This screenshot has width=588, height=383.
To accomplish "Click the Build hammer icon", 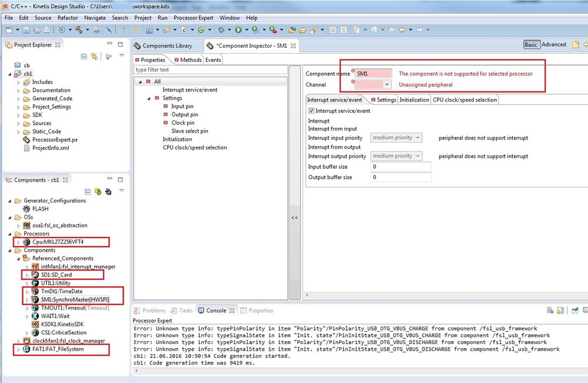I will pyautogui.click(x=79, y=29).
